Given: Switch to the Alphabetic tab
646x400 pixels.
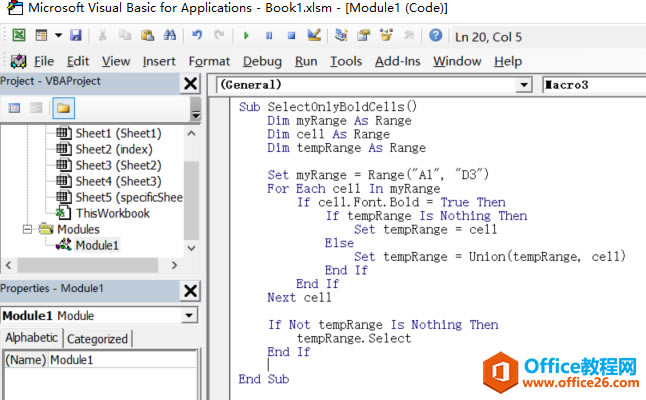Looking at the screenshot, I should (32, 338).
